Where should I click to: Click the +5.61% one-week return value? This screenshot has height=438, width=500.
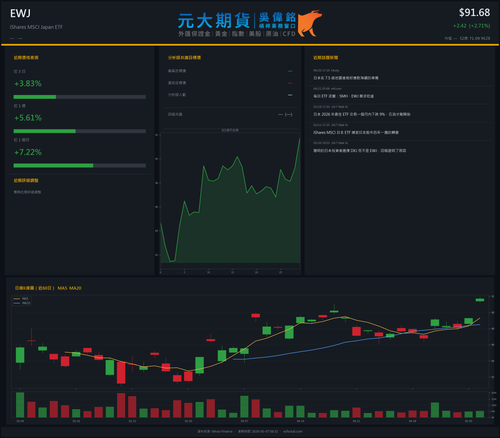[28, 118]
